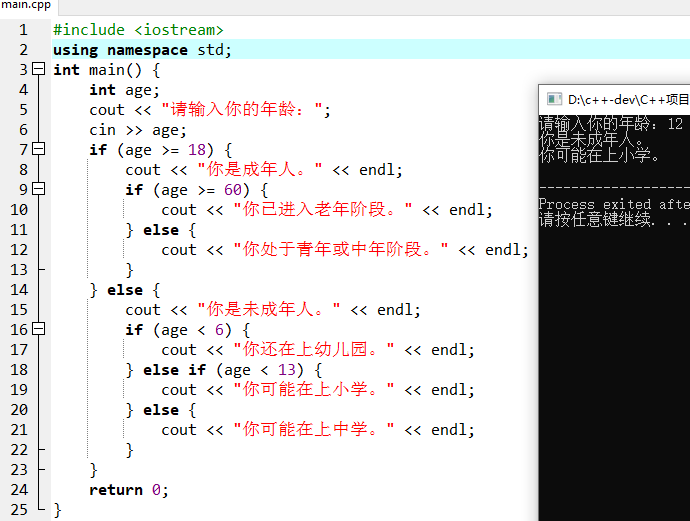Click the console title 'D:\c++-dev\C++项目'
This screenshot has width=690, height=521.
[628, 99]
